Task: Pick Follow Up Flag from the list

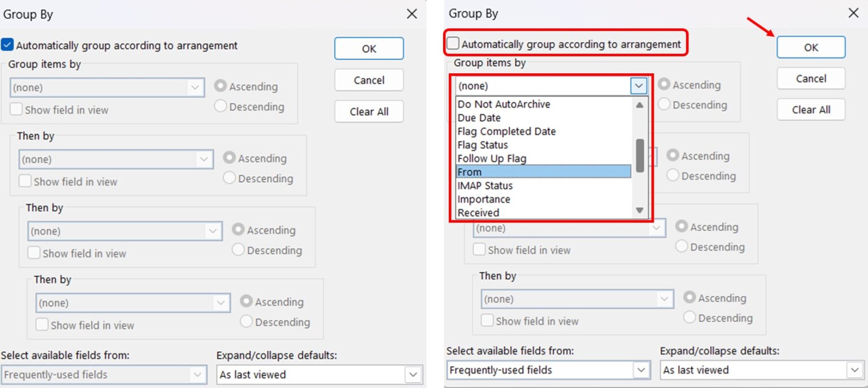Action: pyautogui.click(x=544, y=159)
